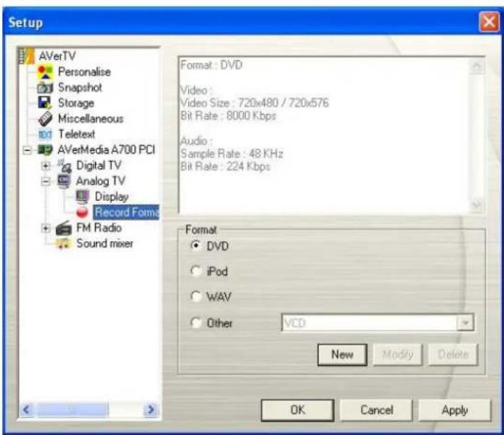Click the Delete format button

click(x=453, y=354)
